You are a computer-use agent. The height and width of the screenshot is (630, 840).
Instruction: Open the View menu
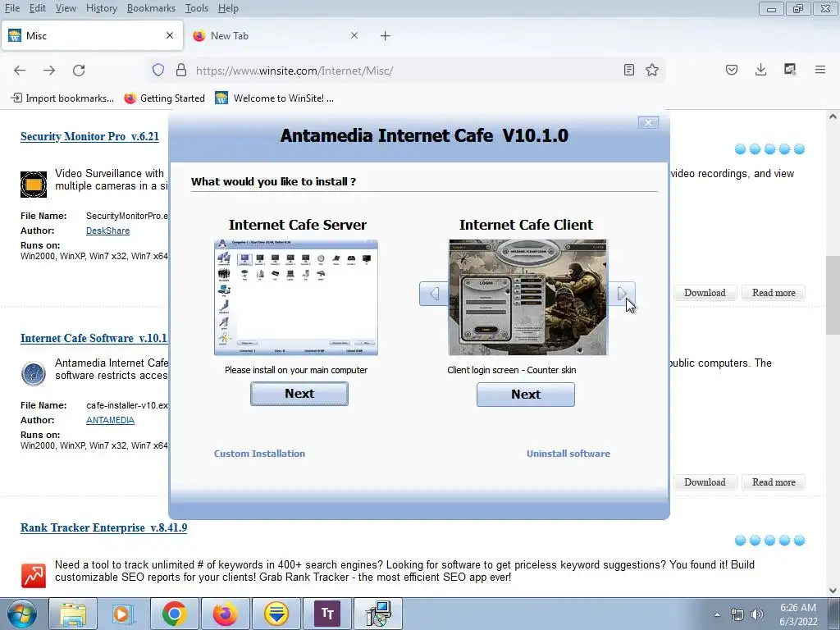[66, 8]
